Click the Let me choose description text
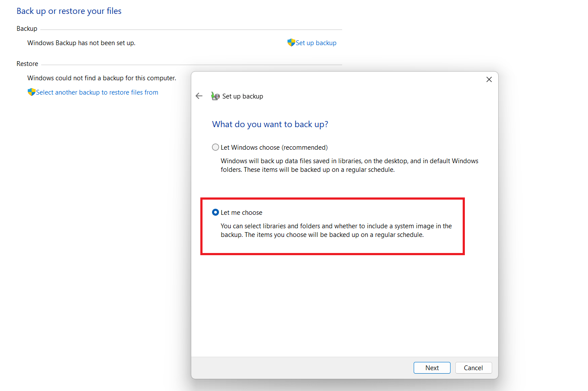 [336, 230]
